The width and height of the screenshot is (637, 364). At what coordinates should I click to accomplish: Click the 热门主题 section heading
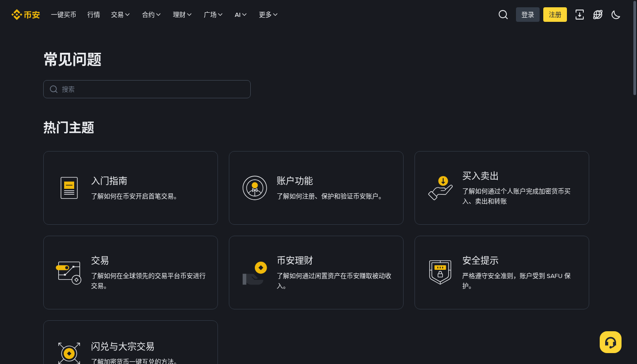pos(69,127)
